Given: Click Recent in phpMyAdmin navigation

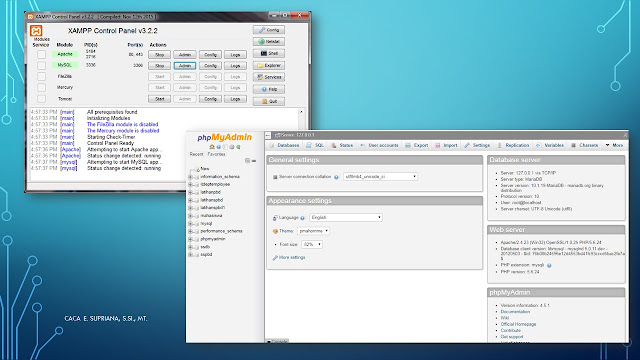Looking at the screenshot, I should click(x=196, y=154).
